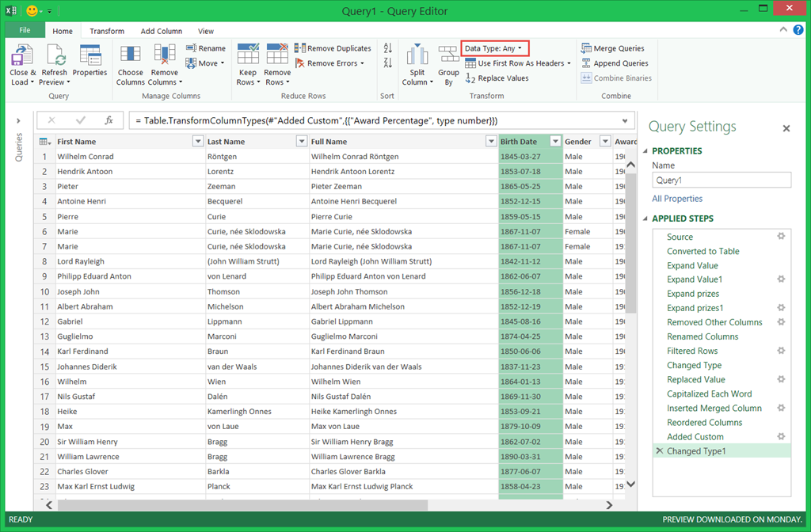Click the Remove Duplicates button
This screenshot has width=811, height=532.
(333, 48)
